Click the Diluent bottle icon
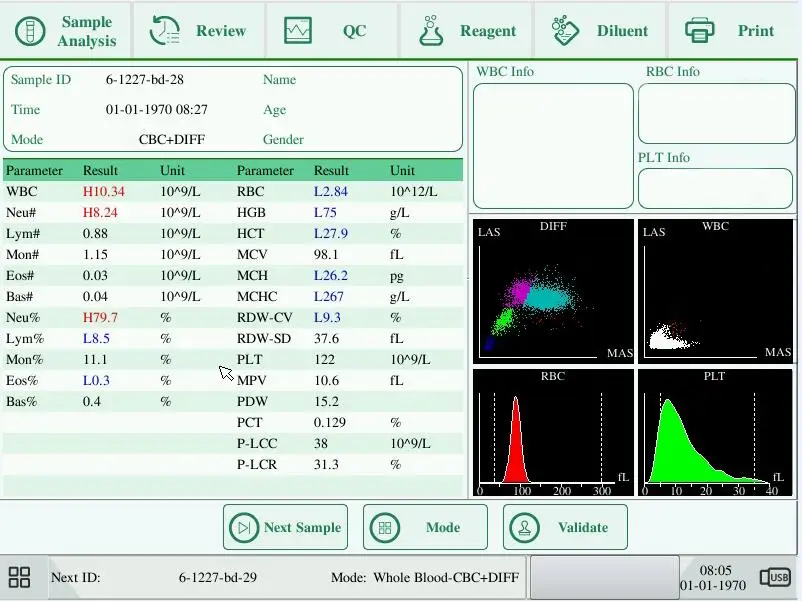The height and width of the screenshot is (601, 802). (x=566, y=31)
